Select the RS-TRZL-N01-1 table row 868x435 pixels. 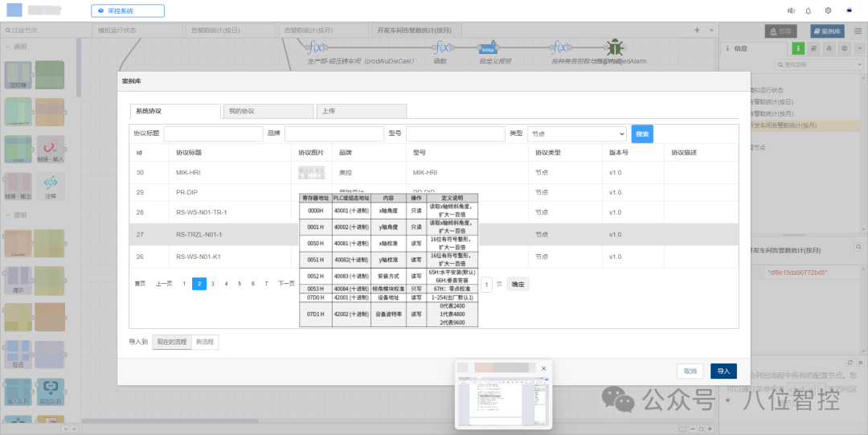coord(434,235)
